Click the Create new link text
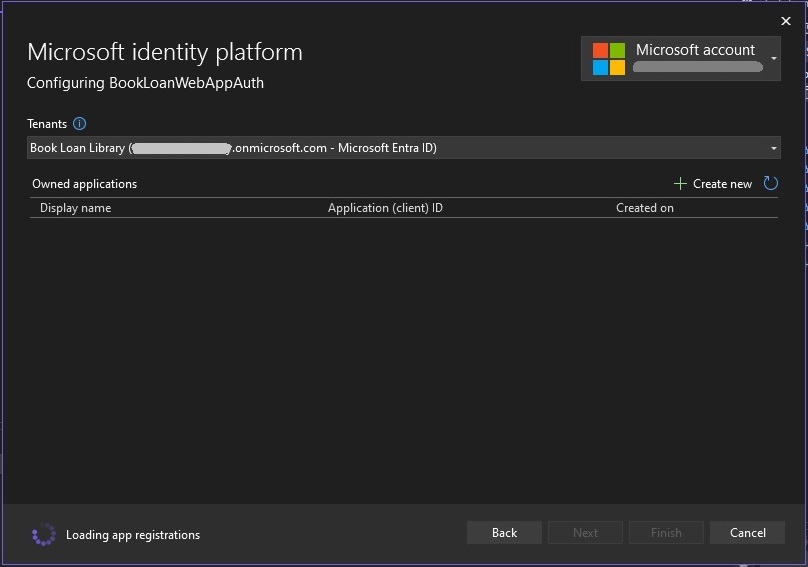The height and width of the screenshot is (567, 808). [722, 184]
